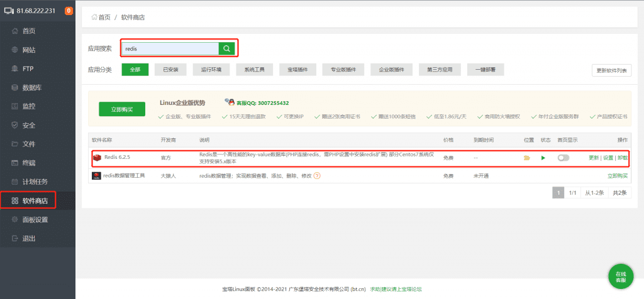Toggle Redis homepage display switch
The image size is (644, 299).
click(x=563, y=158)
